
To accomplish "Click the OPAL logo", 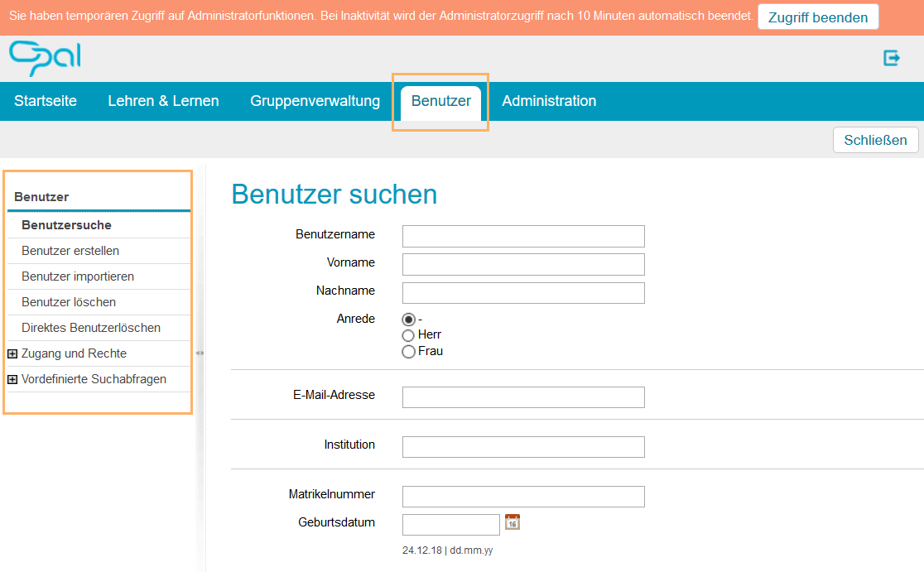I will point(43,58).
